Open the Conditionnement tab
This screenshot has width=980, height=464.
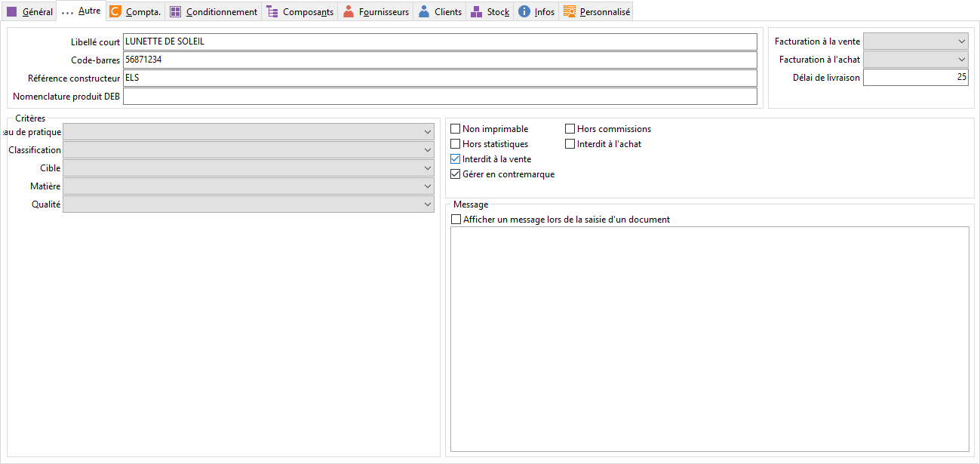[x=214, y=12]
